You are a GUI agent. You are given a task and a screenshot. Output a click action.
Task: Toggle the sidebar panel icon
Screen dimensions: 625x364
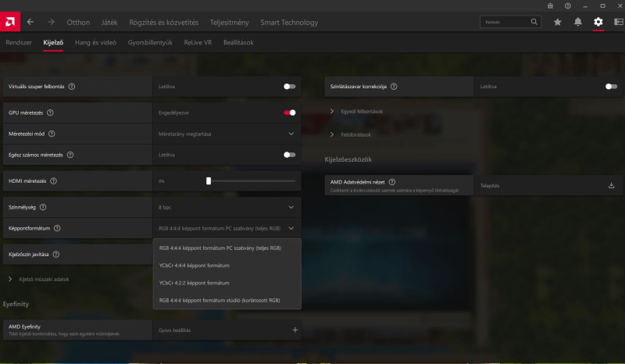pos(619,22)
